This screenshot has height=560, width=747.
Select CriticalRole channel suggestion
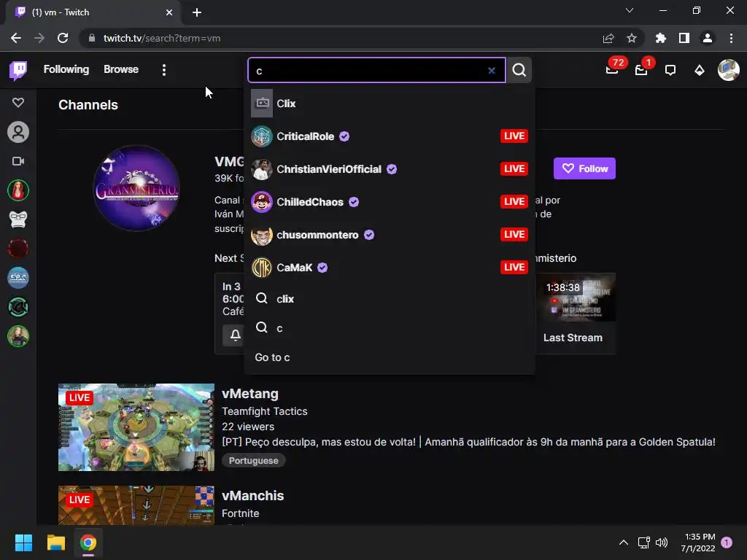pyautogui.click(x=390, y=136)
